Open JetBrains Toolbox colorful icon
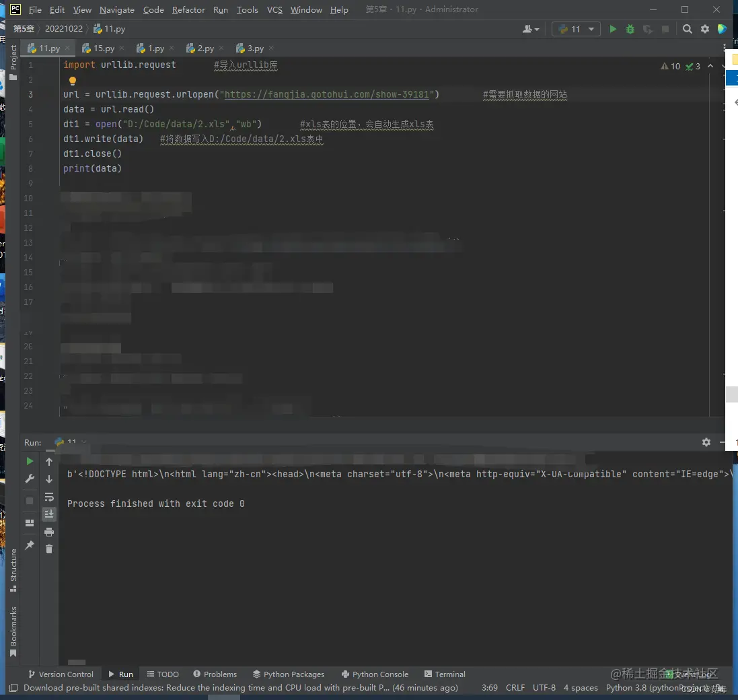Image resolution: width=738 pixels, height=700 pixels. (722, 29)
